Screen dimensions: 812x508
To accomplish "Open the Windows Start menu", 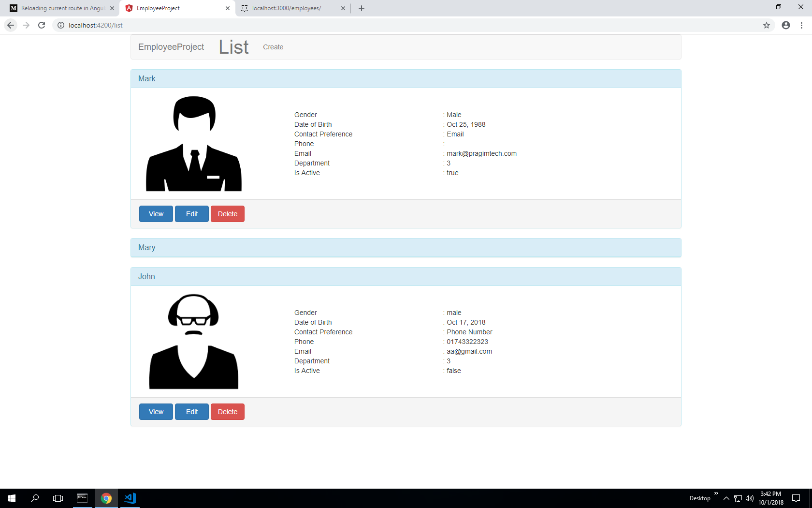I will tap(11, 498).
